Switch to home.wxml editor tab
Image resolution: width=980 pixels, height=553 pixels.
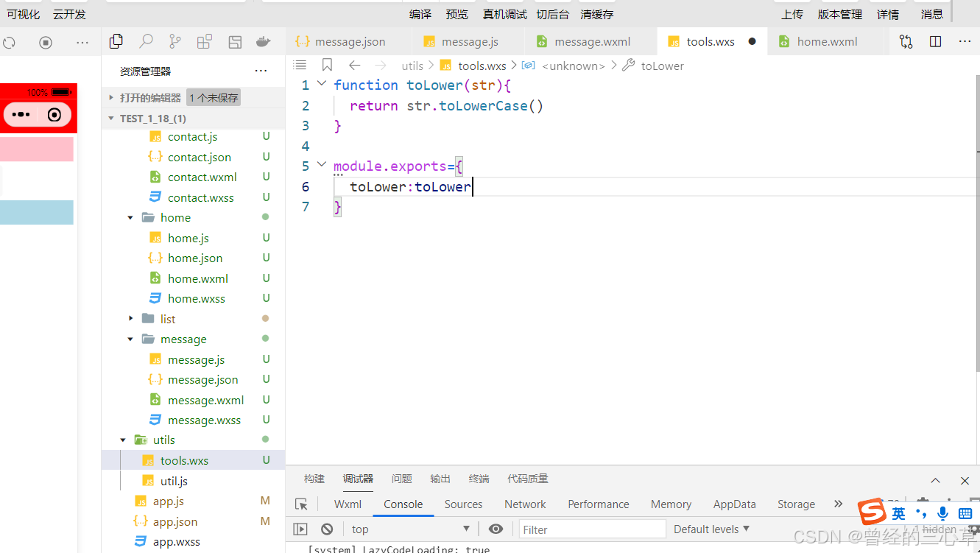point(827,41)
